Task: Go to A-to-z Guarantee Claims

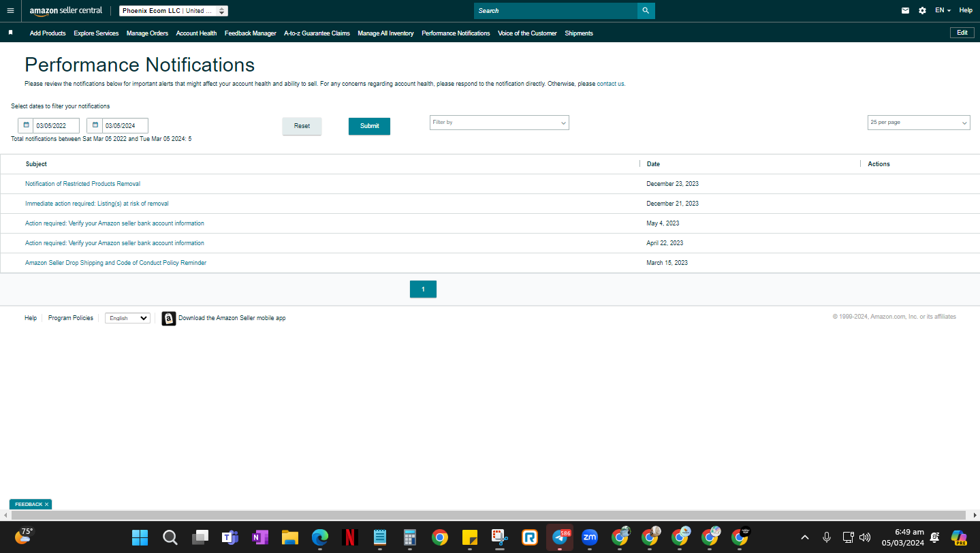Action: (317, 33)
